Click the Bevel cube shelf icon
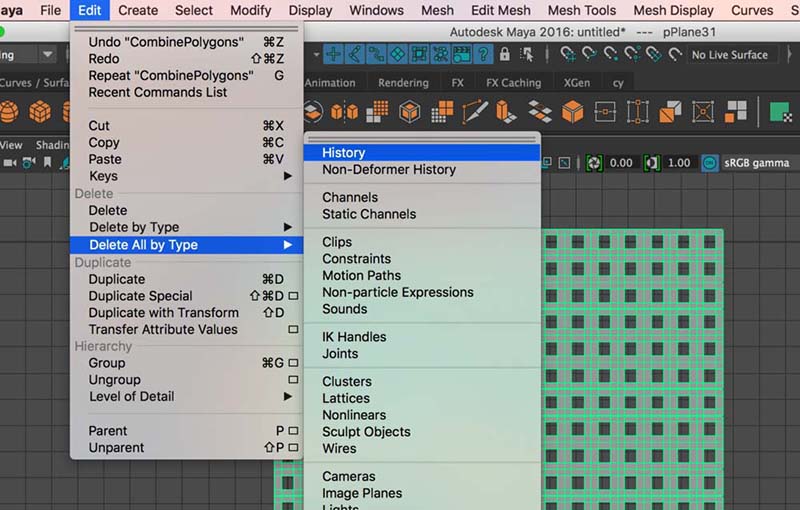 410,111
